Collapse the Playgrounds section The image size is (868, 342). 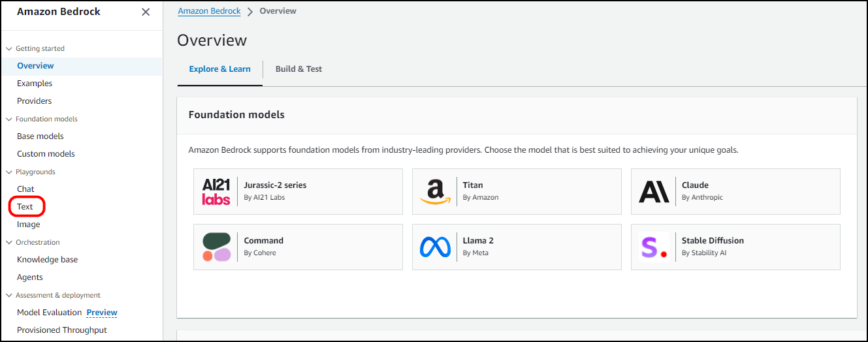point(9,172)
